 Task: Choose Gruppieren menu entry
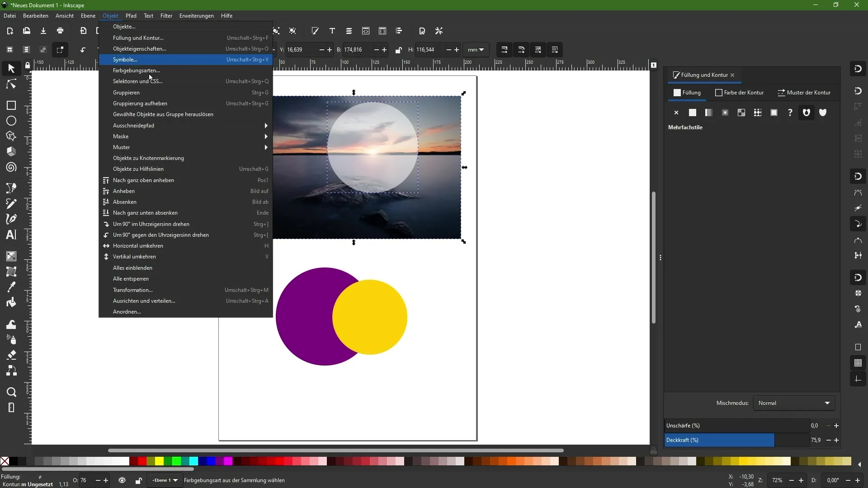(x=186, y=93)
